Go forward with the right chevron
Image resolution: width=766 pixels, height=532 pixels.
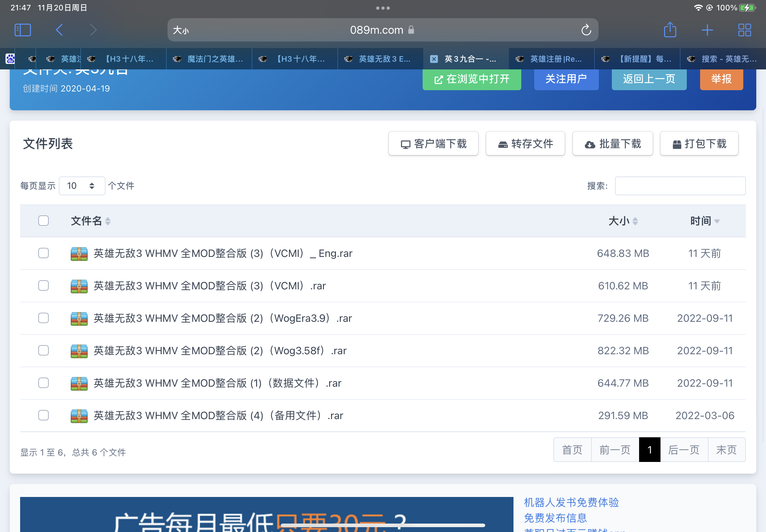[x=93, y=30]
